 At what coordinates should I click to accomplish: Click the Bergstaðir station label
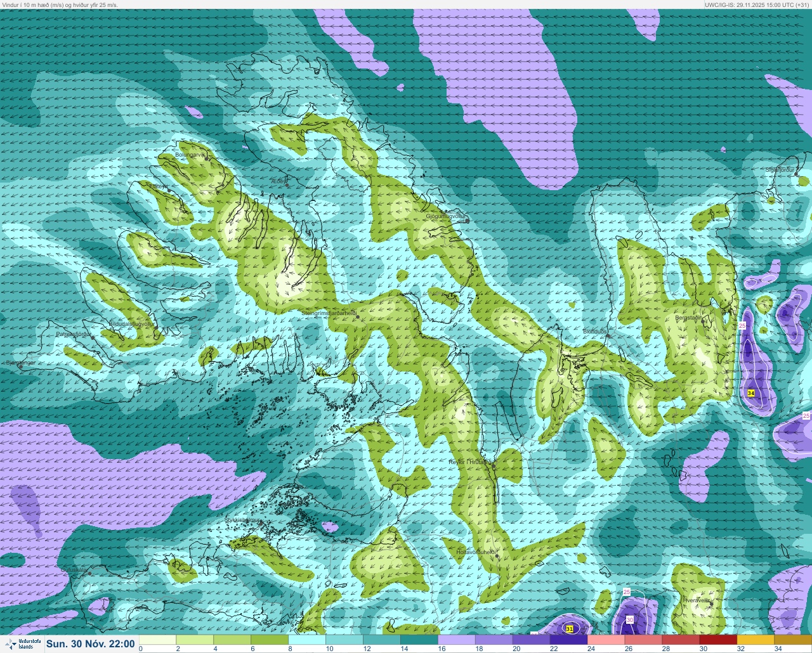coord(688,318)
